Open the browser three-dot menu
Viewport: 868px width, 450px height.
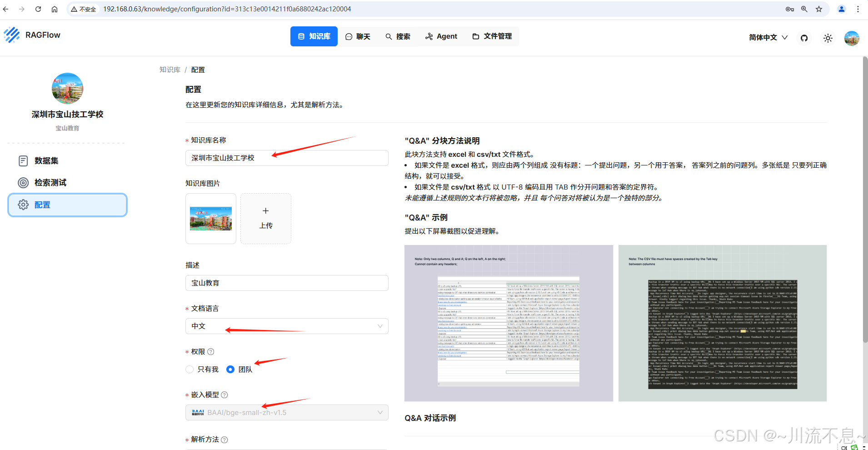(x=858, y=9)
